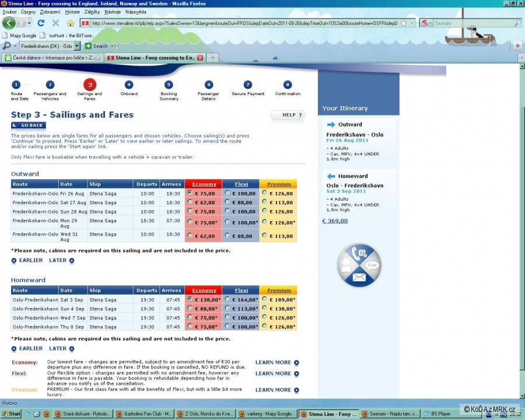Click LEARN MORE for Flexi fare

click(277, 373)
